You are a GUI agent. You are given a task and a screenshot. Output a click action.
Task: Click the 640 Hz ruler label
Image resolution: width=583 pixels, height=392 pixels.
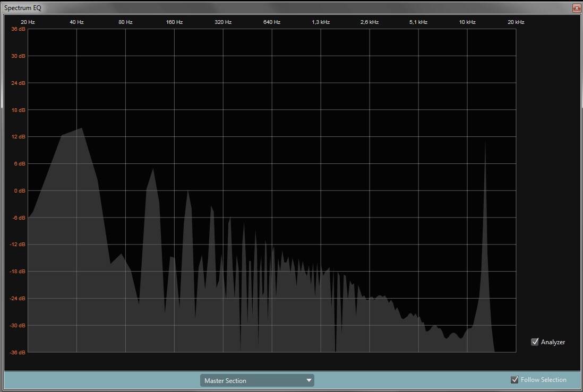point(271,22)
